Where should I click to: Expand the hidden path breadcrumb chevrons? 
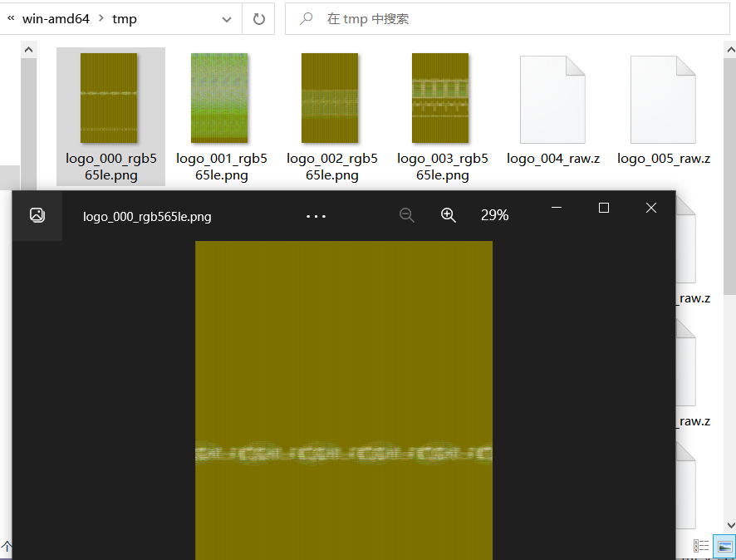(x=11, y=18)
